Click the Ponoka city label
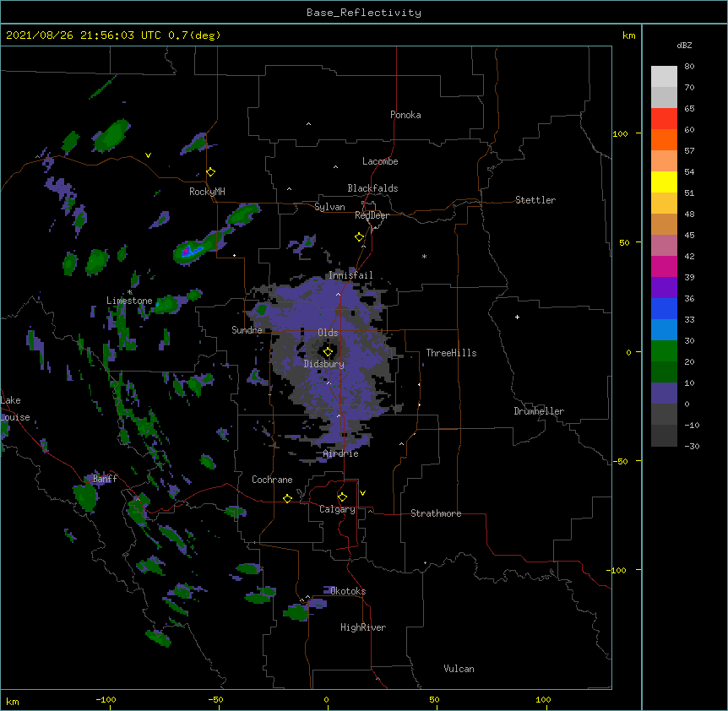This screenshot has height=711, width=728. (x=405, y=115)
